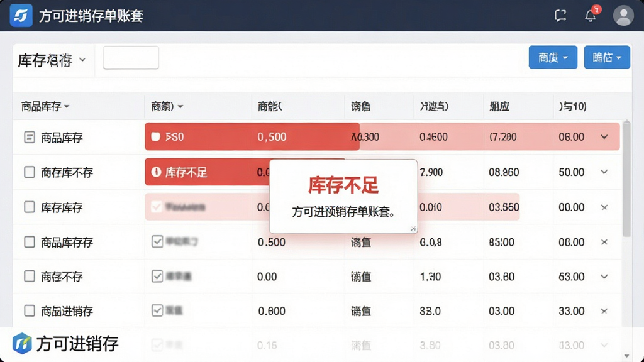The width and height of the screenshot is (644, 362).
Task: Open the user avatar menu
Action: click(x=623, y=16)
